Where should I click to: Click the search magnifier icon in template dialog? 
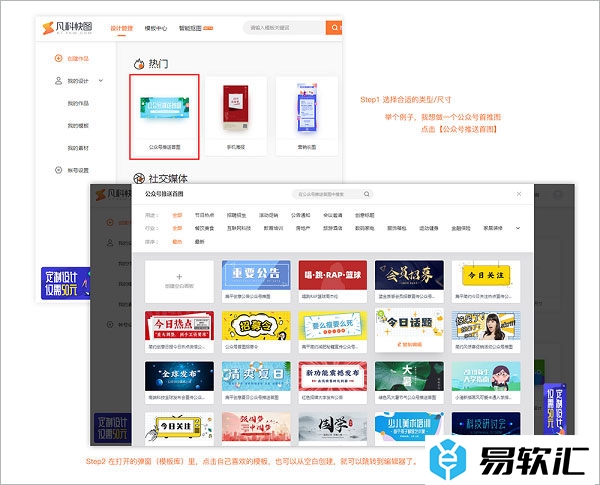pos(367,194)
